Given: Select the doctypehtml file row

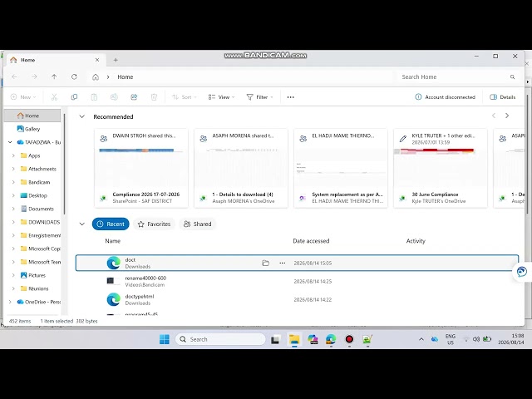Looking at the screenshot, I should point(298,299).
